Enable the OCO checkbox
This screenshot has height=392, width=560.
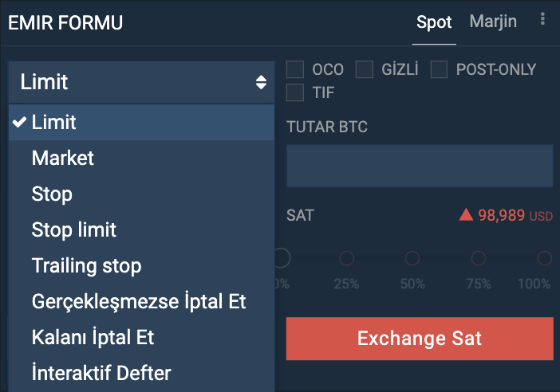(295, 69)
